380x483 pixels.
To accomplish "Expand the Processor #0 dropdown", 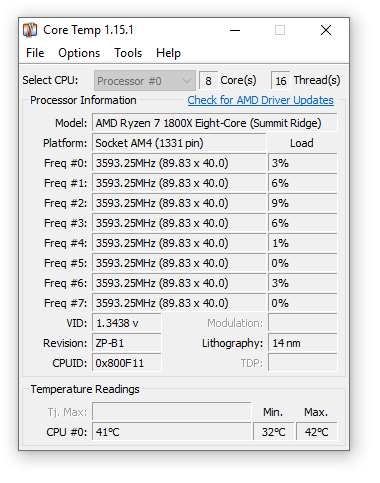I will pos(145,81).
